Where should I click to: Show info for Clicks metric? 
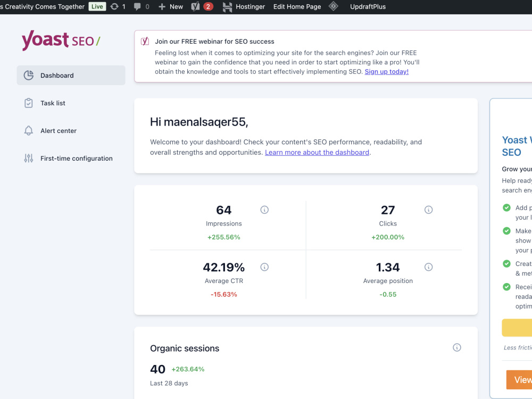click(428, 210)
